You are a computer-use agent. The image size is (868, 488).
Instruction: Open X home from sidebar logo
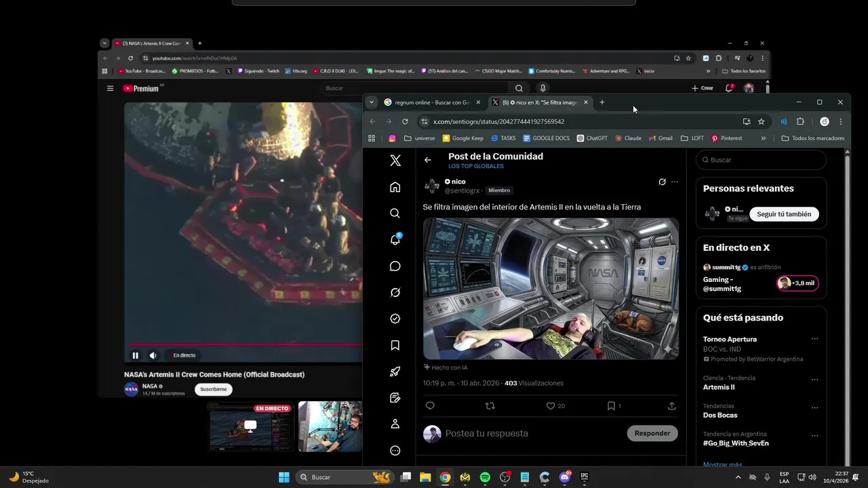click(x=395, y=161)
